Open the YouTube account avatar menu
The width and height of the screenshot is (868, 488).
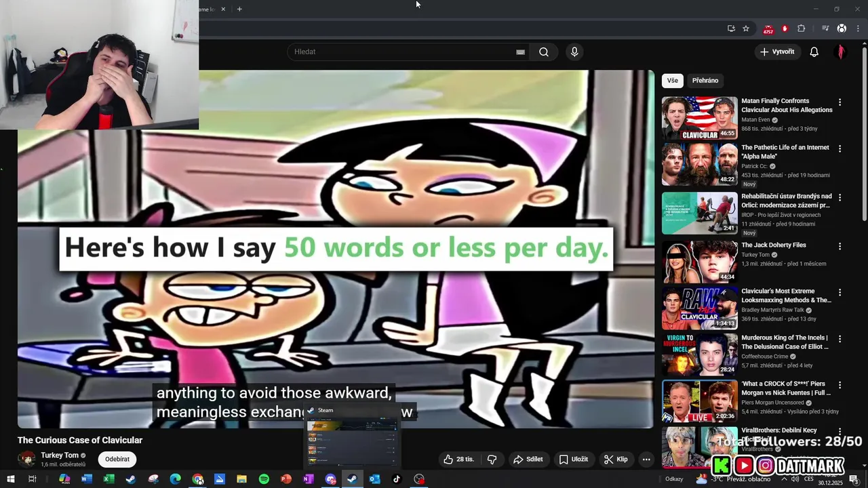(841, 52)
